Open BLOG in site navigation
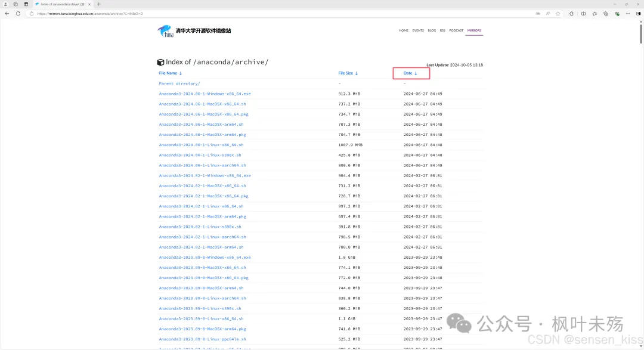The image size is (644, 350). (x=432, y=30)
